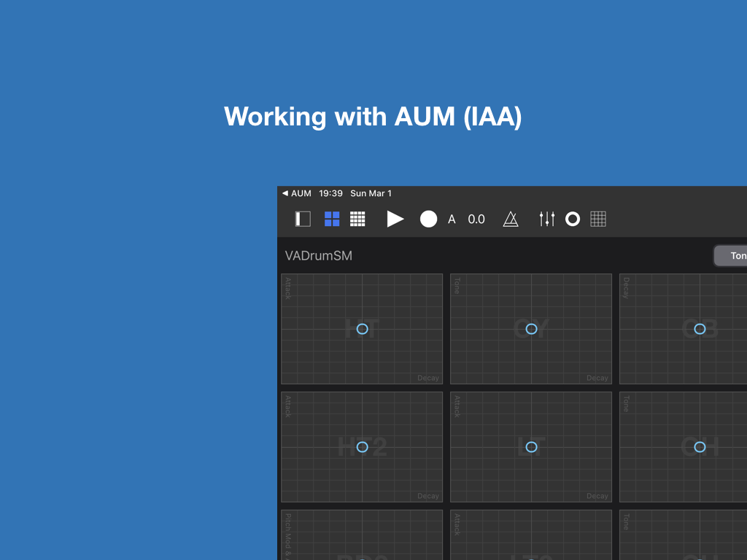Screen dimensions: 747x560
Task: Click the CY pad control point
Action: (x=531, y=329)
